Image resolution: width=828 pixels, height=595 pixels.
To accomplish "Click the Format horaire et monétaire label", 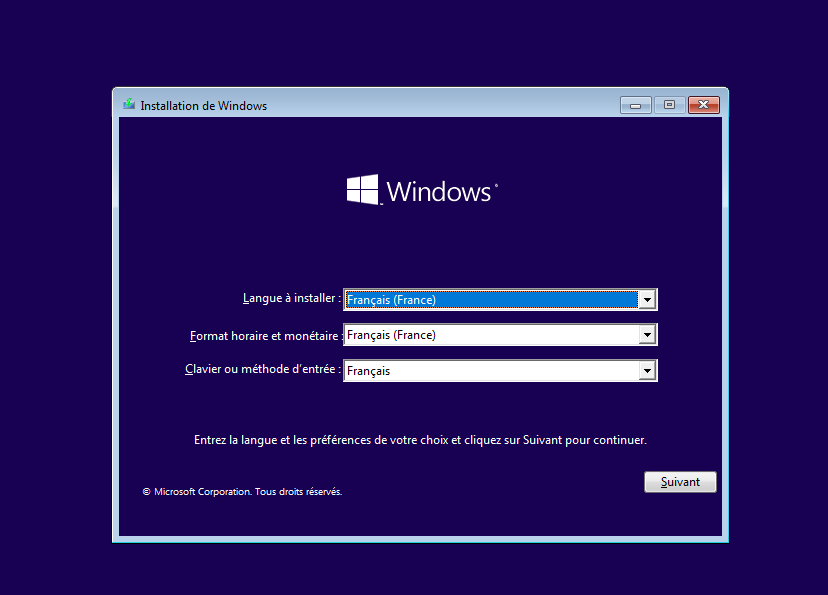I will tap(265, 336).
